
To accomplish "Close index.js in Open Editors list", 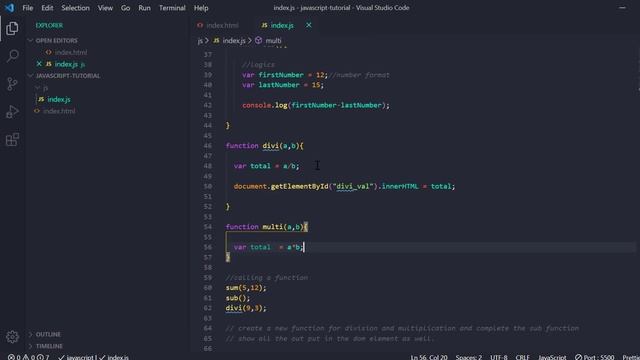I will tap(39, 64).
